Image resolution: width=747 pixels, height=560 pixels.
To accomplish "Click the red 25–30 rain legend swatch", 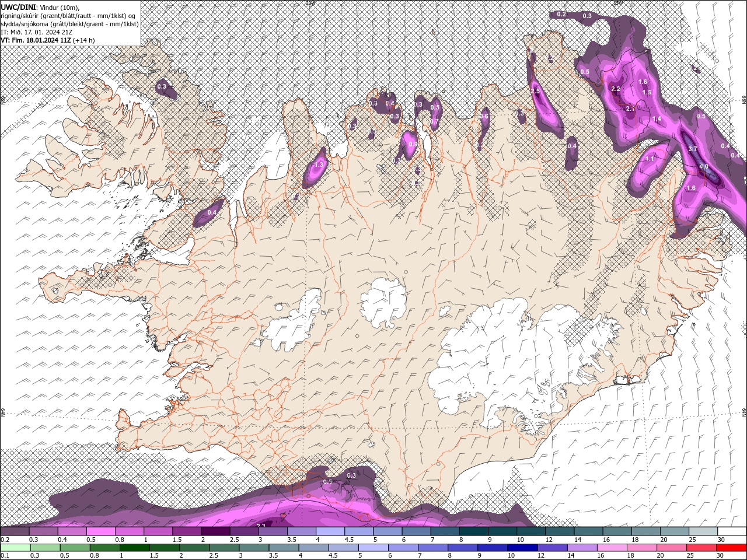I will coord(701,548).
